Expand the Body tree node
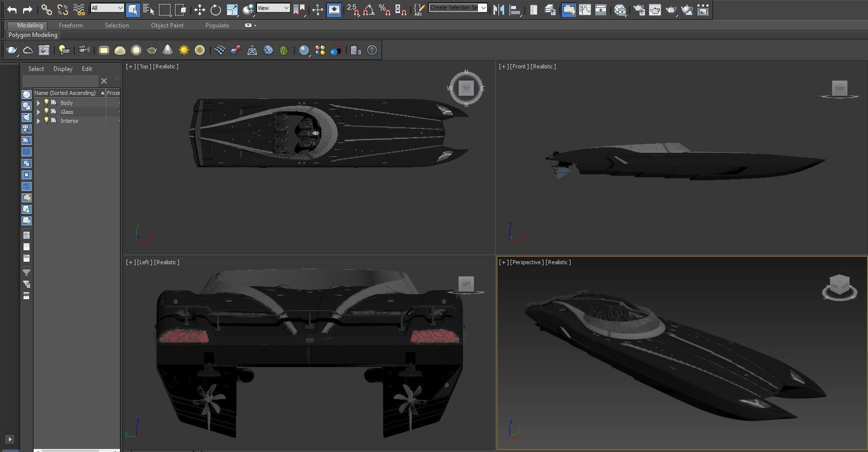This screenshot has width=868, height=452. (38, 103)
